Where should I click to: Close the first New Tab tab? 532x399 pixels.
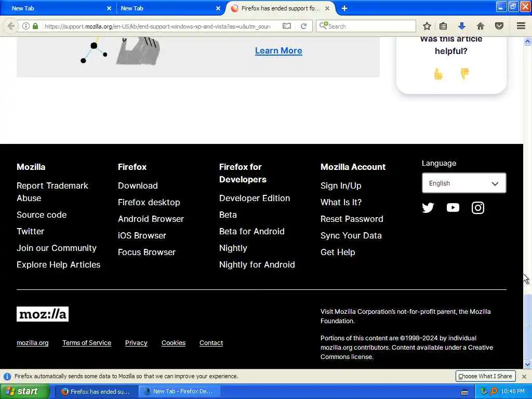coord(109,8)
